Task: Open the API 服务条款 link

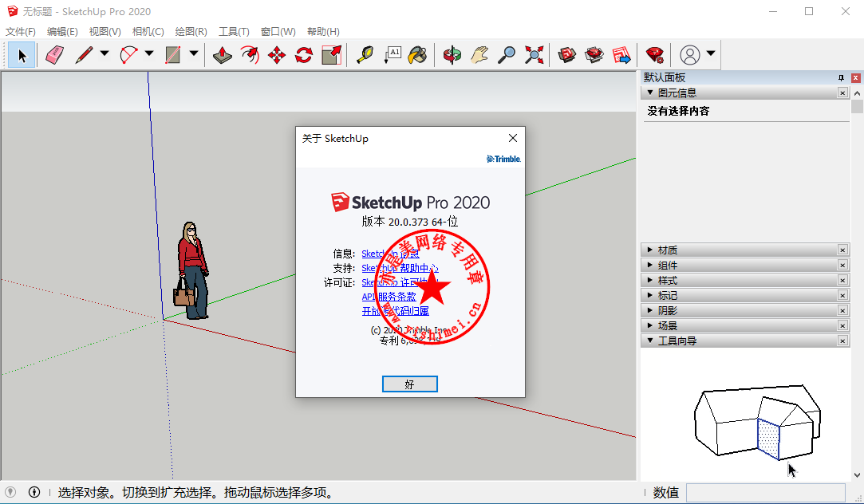Action: click(389, 297)
